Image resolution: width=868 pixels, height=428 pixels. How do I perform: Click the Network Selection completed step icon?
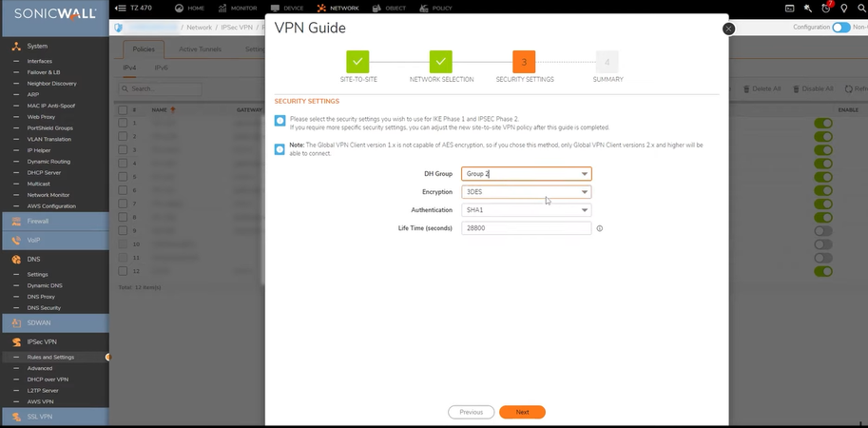pos(440,62)
